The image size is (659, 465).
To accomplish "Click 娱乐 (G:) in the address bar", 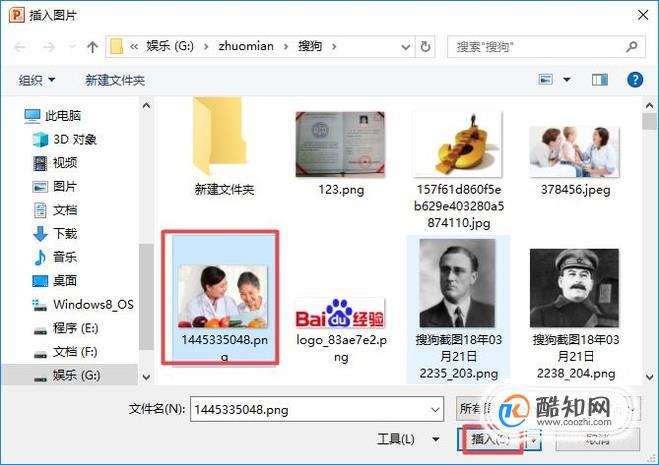I will (170, 46).
